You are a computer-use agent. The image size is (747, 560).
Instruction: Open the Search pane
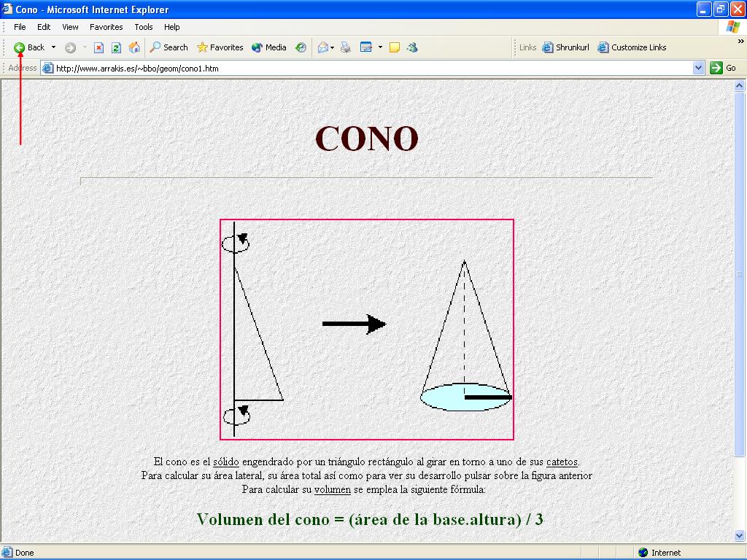[x=169, y=47]
